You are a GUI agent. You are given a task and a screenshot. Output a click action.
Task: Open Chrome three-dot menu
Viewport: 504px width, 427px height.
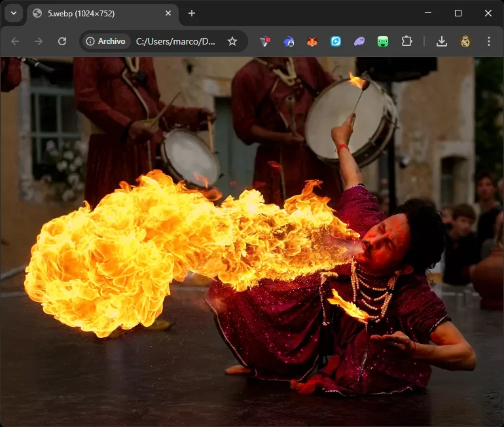click(x=489, y=41)
